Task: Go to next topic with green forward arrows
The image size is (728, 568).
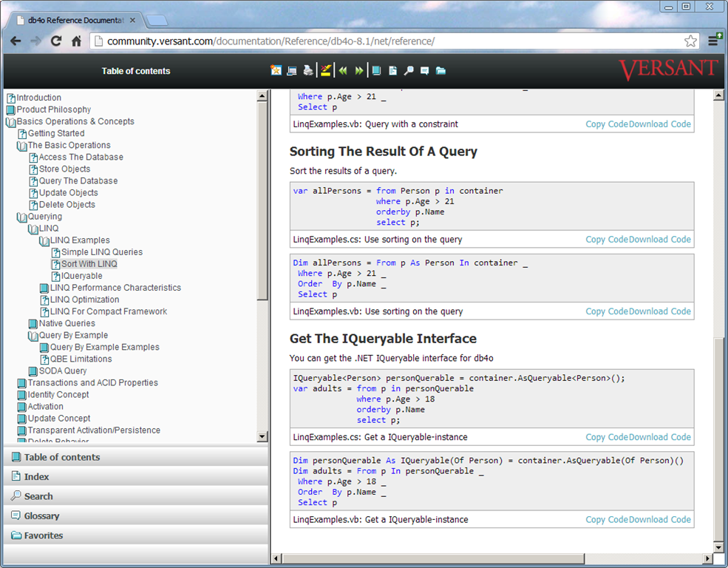Action: point(359,71)
